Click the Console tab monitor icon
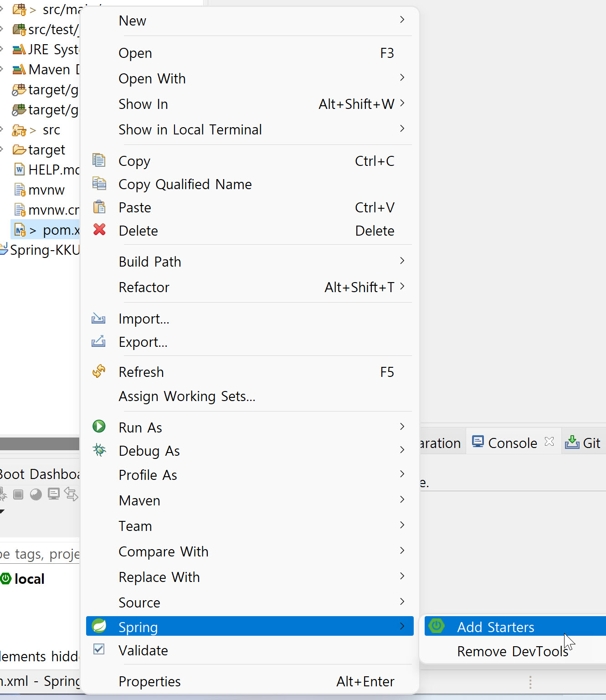The image size is (606, 700). [x=478, y=442]
